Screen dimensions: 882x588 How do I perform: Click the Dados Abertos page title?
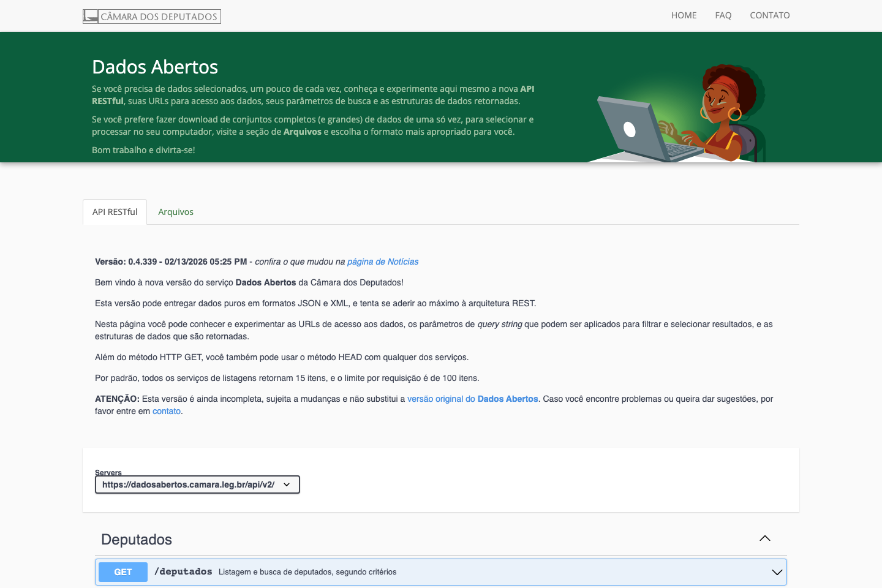click(x=154, y=67)
